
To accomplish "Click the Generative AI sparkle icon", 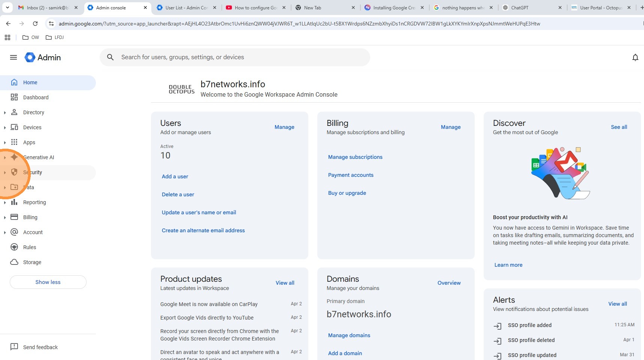I will pyautogui.click(x=14, y=157).
